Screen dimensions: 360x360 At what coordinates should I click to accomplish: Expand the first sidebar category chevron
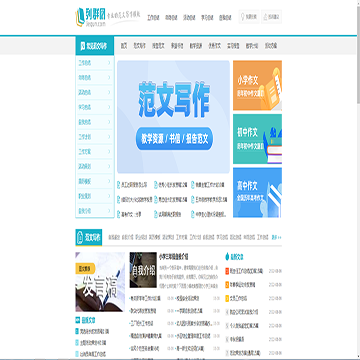(109, 63)
